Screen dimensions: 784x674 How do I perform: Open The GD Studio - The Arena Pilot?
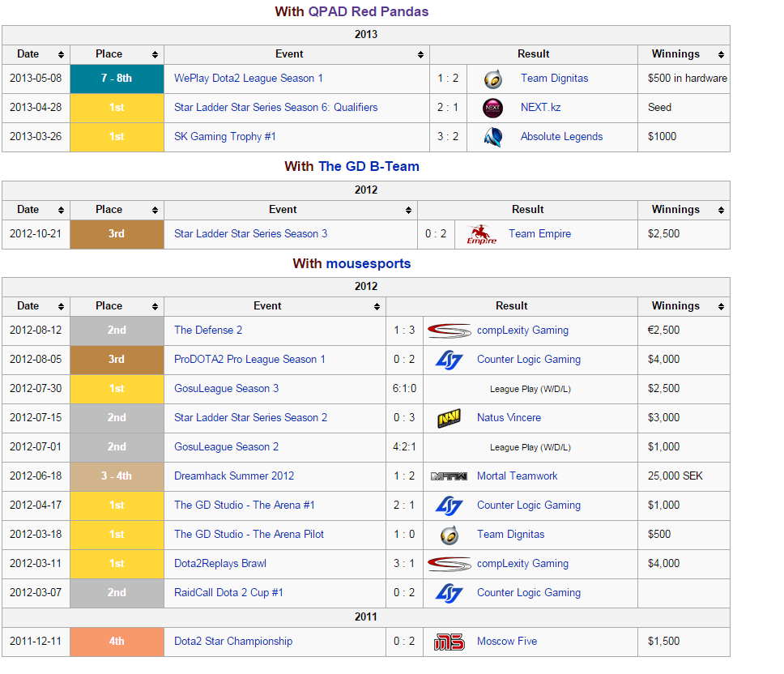[x=249, y=535]
